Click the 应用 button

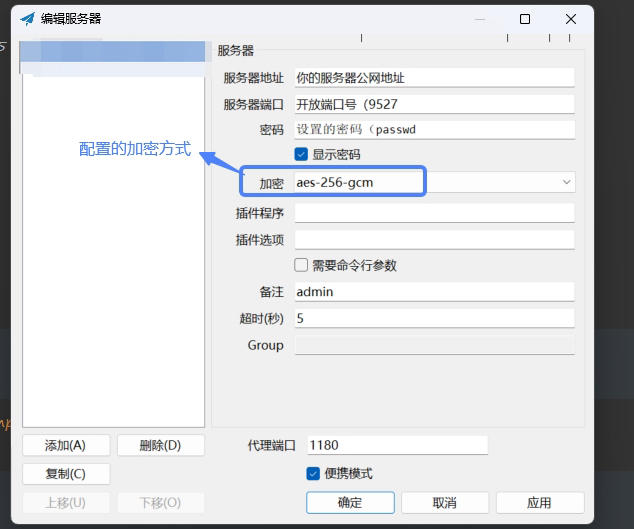540,503
